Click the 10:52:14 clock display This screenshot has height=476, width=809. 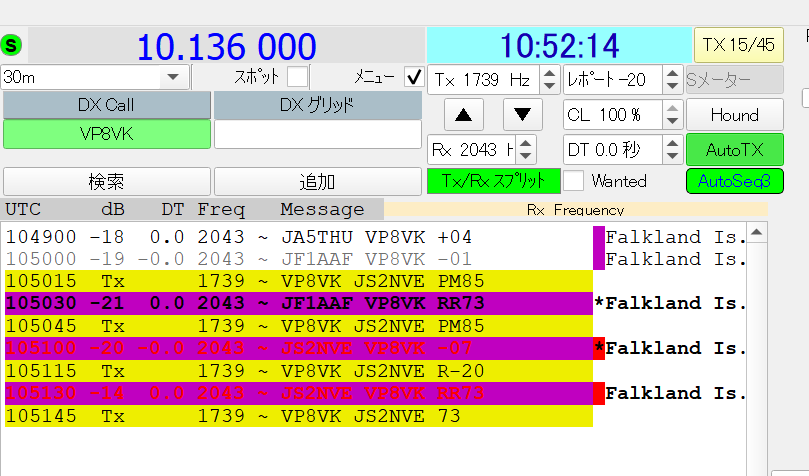click(x=559, y=45)
